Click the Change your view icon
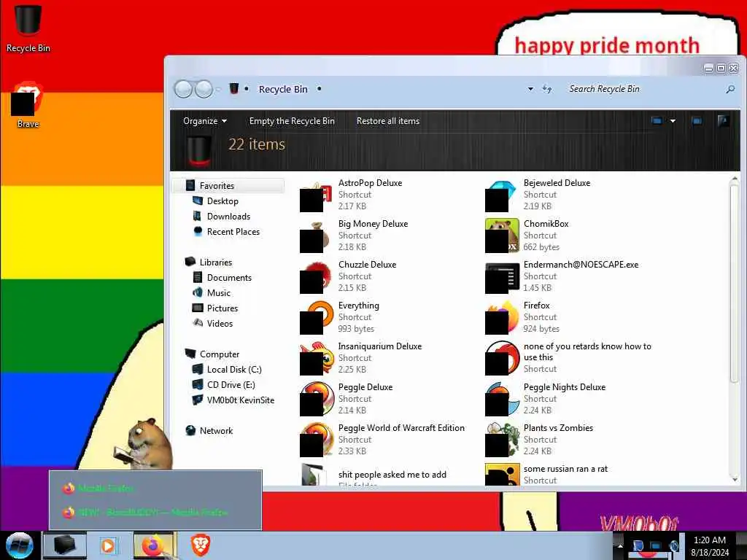The width and height of the screenshot is (747, 560). point(657,121)
